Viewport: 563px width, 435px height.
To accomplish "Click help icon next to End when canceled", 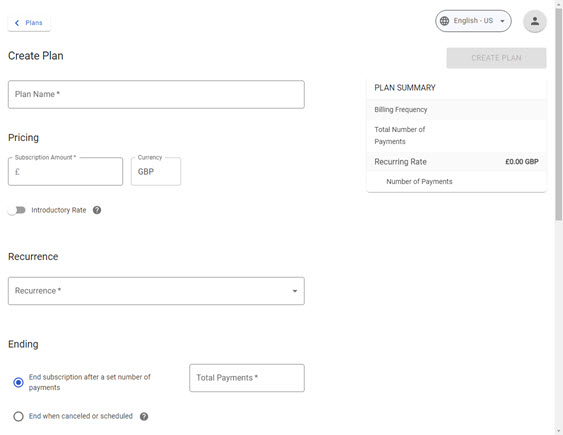I will 144,416.
